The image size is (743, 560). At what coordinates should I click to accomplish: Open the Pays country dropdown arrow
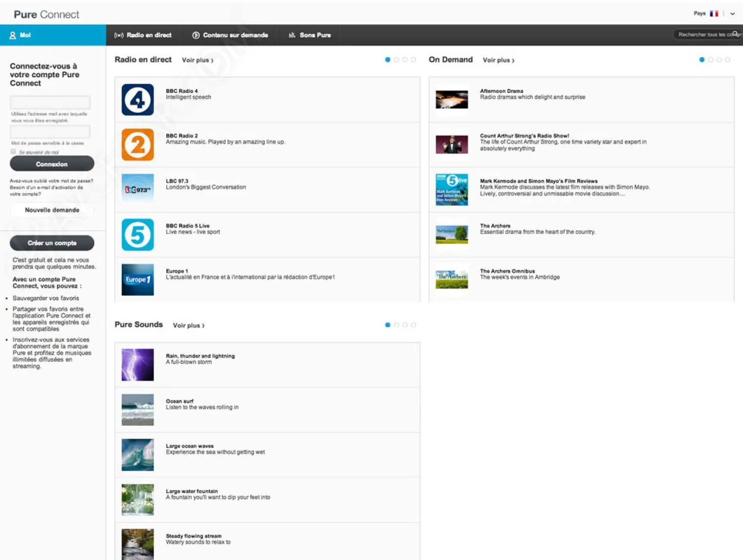(x=732, y=14)
